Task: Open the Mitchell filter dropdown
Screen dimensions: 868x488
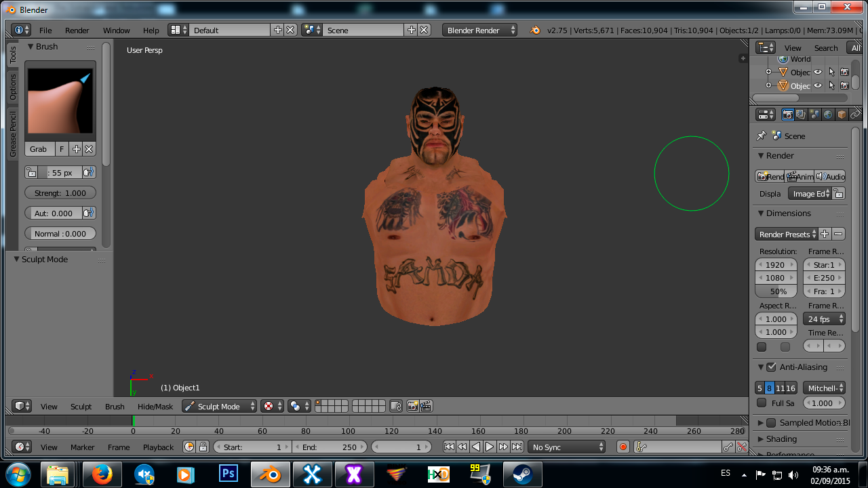Action: click(824, 388)
